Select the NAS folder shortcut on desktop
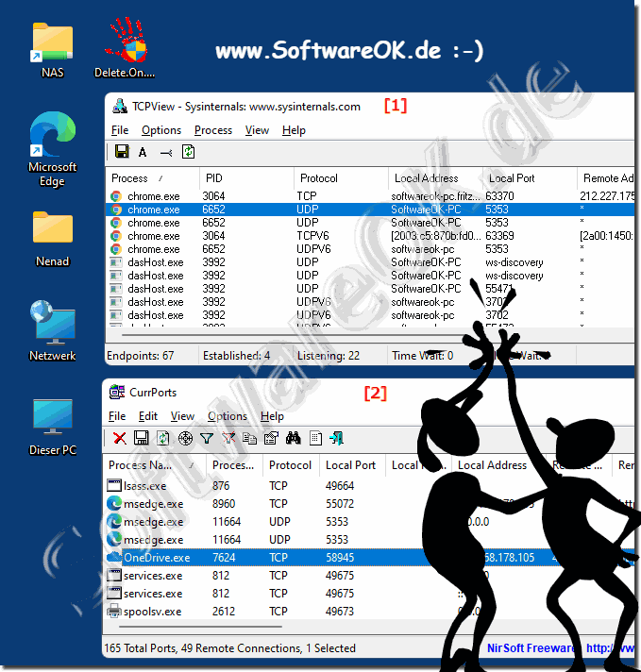 pos(53,50)
